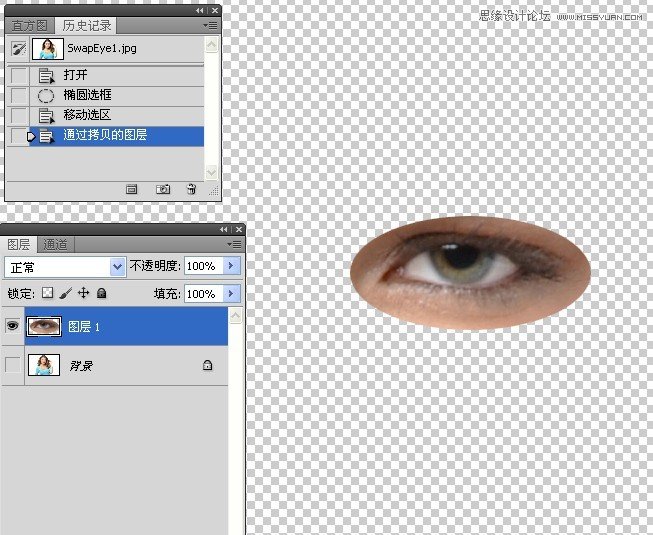
Task: Set history brush source on 通过拷贝的图层 state
Action: click(x=19, y=136)
